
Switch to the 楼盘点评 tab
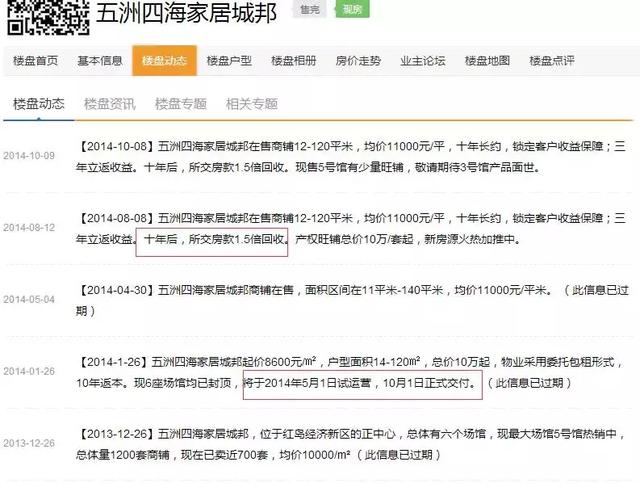[x=552, y=61]
